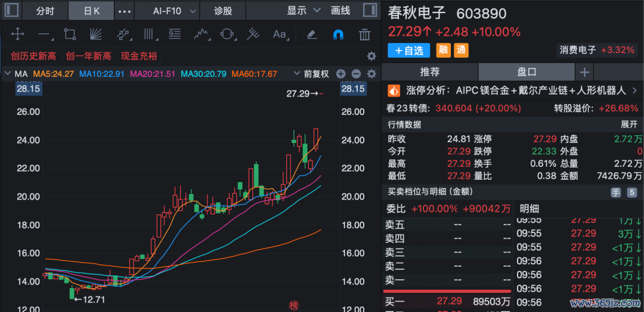Click the 涨停分析 orange icon
644x312 pixels.
coord(394,91)
